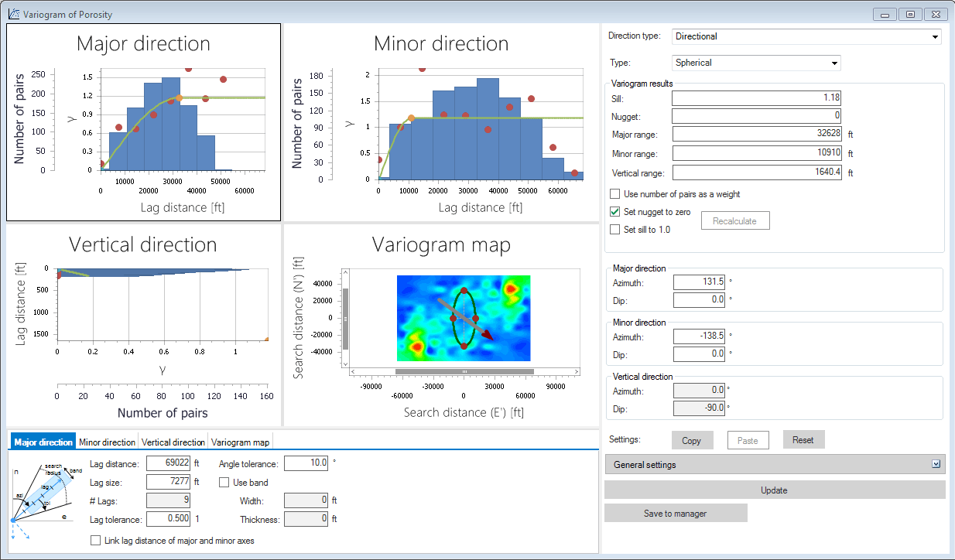Expand the General settings section

click(774, 465)
